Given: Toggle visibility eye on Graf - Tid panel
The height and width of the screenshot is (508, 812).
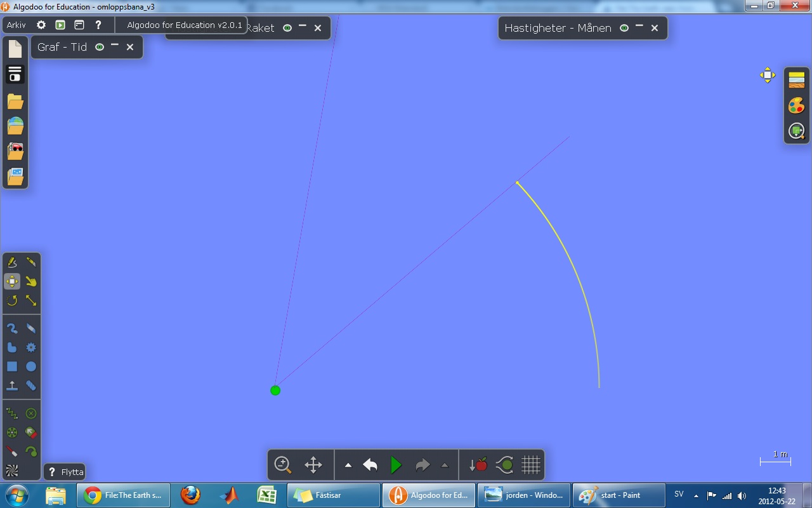Looking at the screenshot, I should (100, 47).
